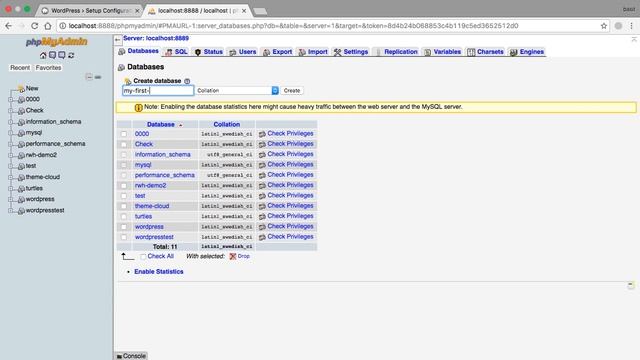Screen dimensions: 640x360
Task: Expand the mysql tree node
Action: [11, 133]
